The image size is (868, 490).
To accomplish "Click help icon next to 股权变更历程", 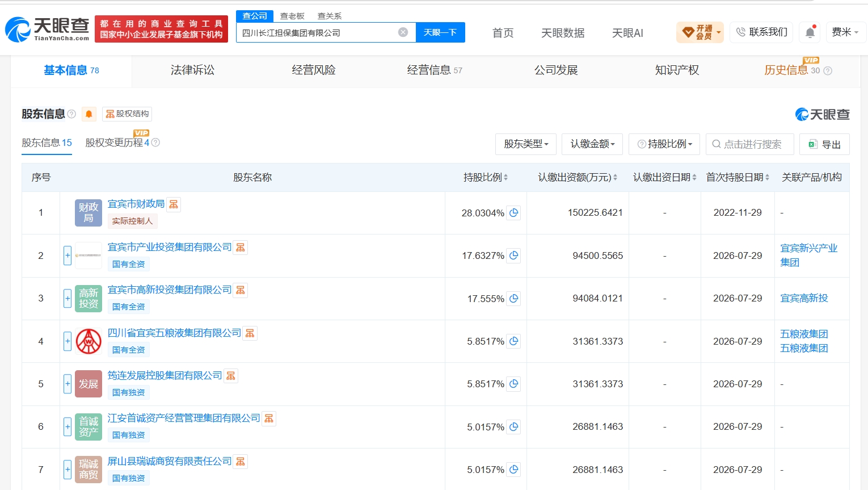I will click(155, 143).
